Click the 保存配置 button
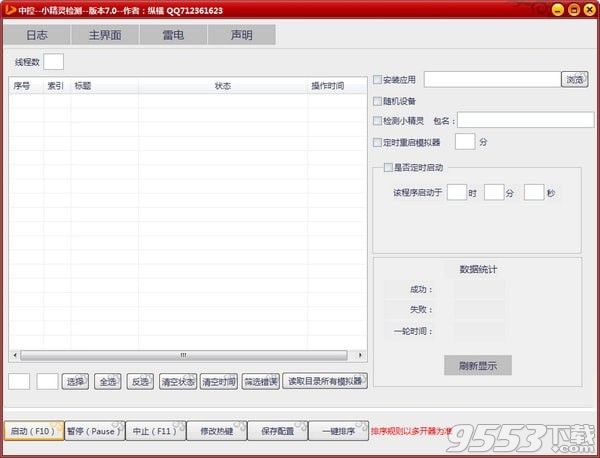 click(277, 431)
